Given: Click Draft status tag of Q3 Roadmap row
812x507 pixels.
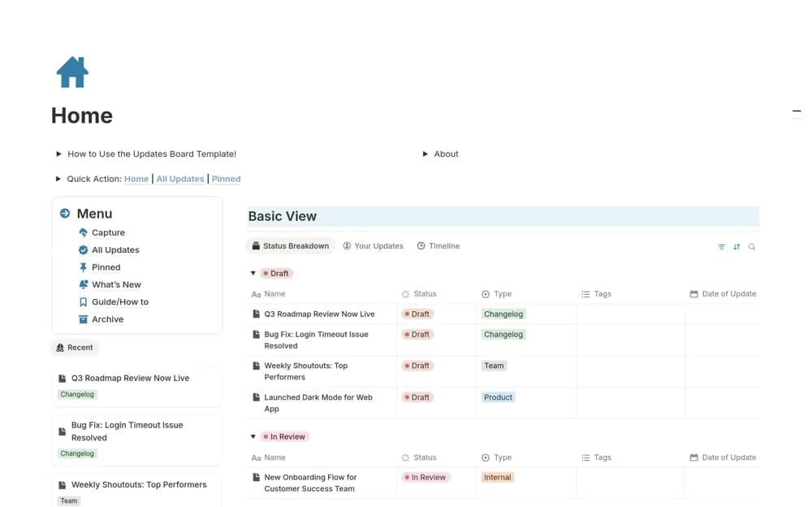Looking at the screenshot, I should (417, 314).
